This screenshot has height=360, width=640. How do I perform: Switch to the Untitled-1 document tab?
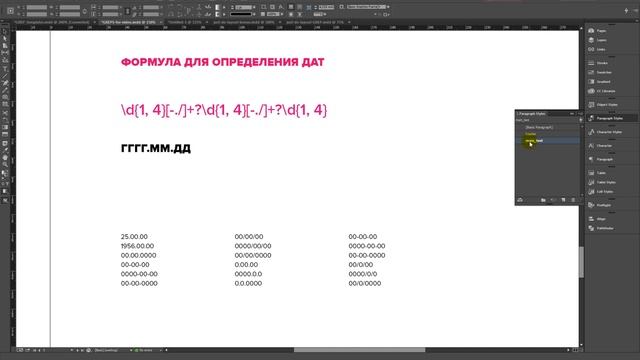[184, 22]
